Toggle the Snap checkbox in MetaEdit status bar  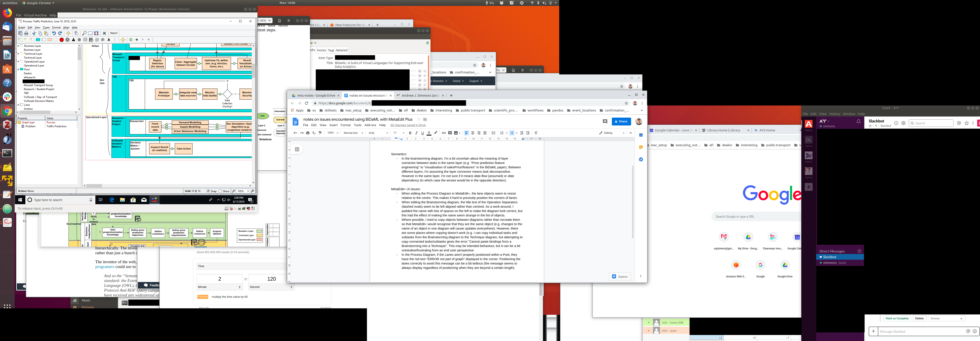pyautogui.click(x=208, y=191)
